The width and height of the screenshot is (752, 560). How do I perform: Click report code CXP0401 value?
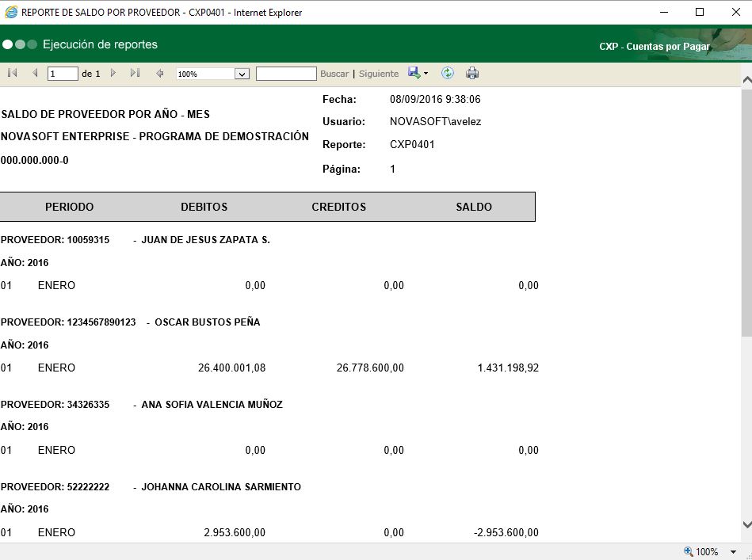point(412,144)
